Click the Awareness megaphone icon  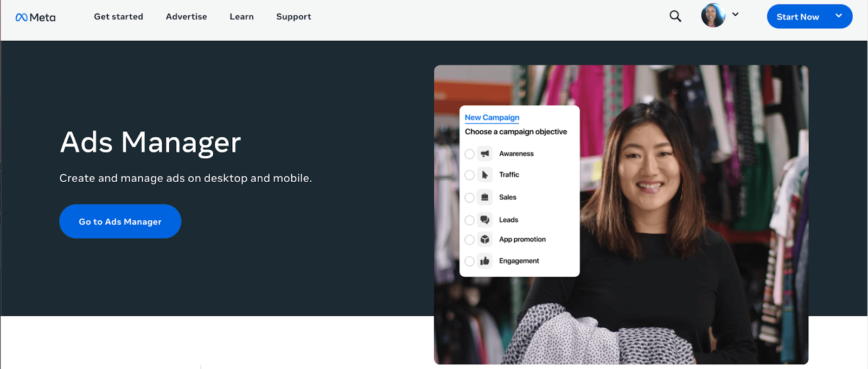pyautogui.click(x=485, y=154)
